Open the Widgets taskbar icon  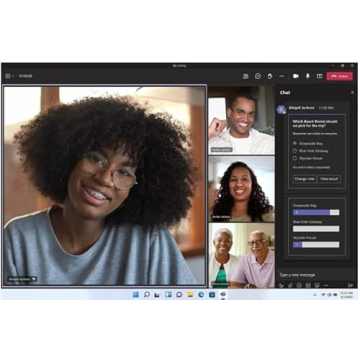point(168,295)
